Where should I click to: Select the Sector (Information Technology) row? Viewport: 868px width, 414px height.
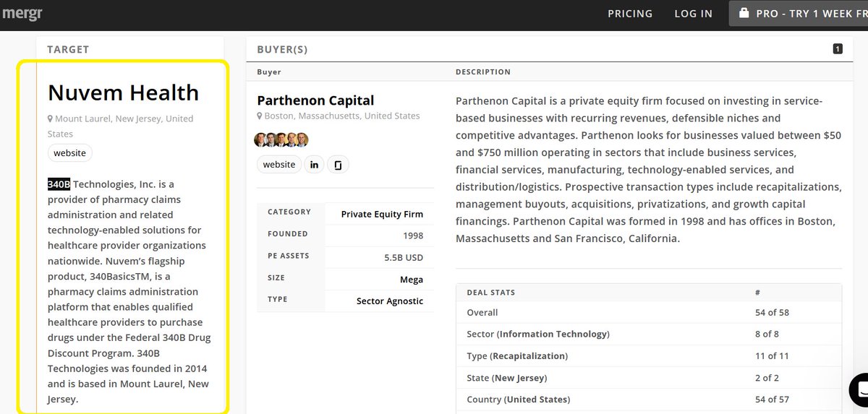649,335
